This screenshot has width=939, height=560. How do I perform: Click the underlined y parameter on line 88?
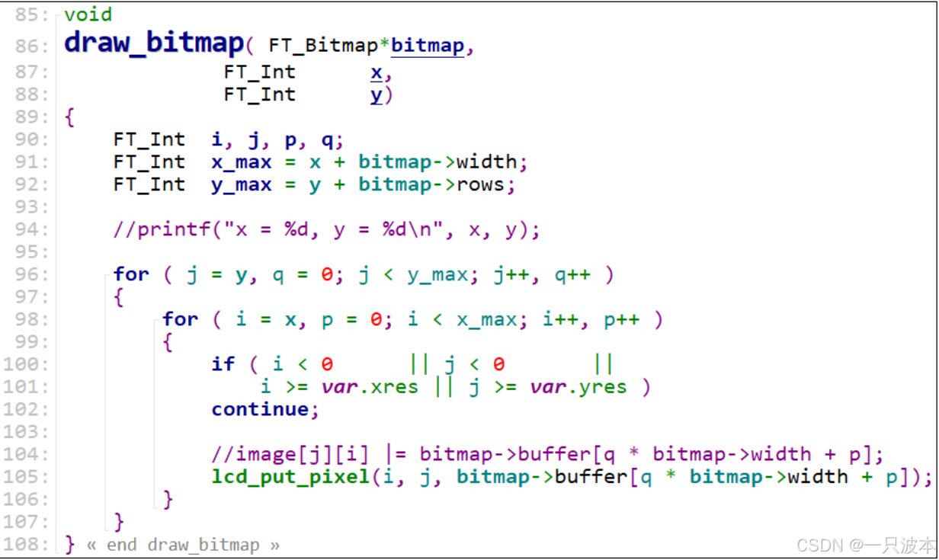[x=377, y=96]
